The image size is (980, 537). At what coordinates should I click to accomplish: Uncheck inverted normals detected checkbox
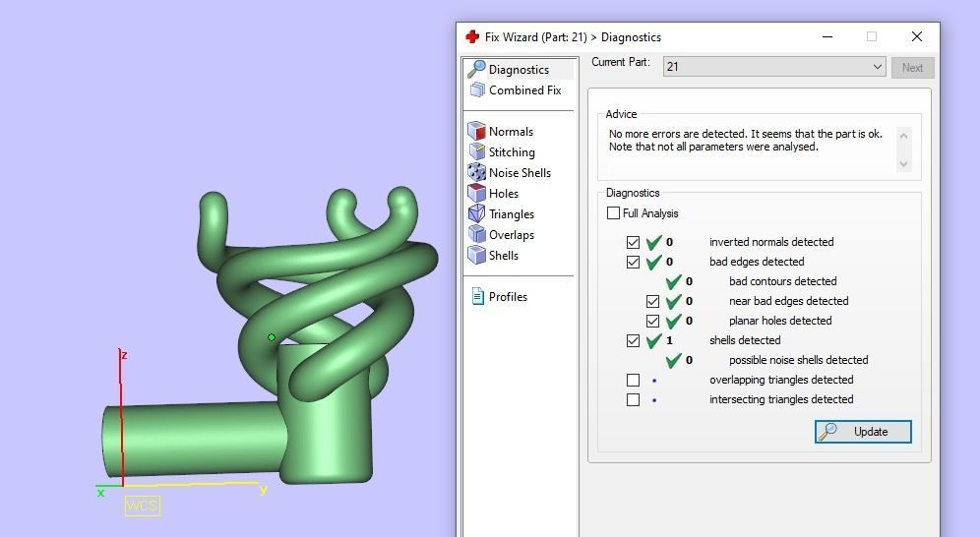633,242
